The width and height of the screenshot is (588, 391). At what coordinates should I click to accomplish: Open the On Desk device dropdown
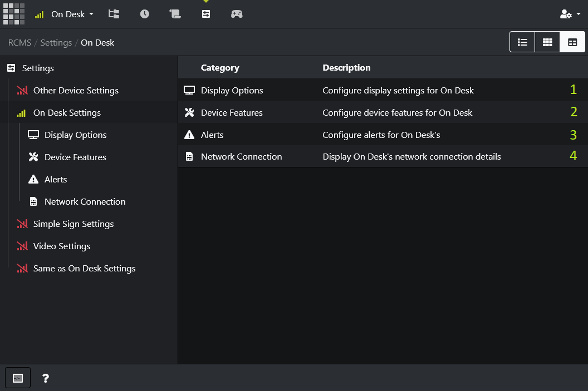[x=64, y=14]
